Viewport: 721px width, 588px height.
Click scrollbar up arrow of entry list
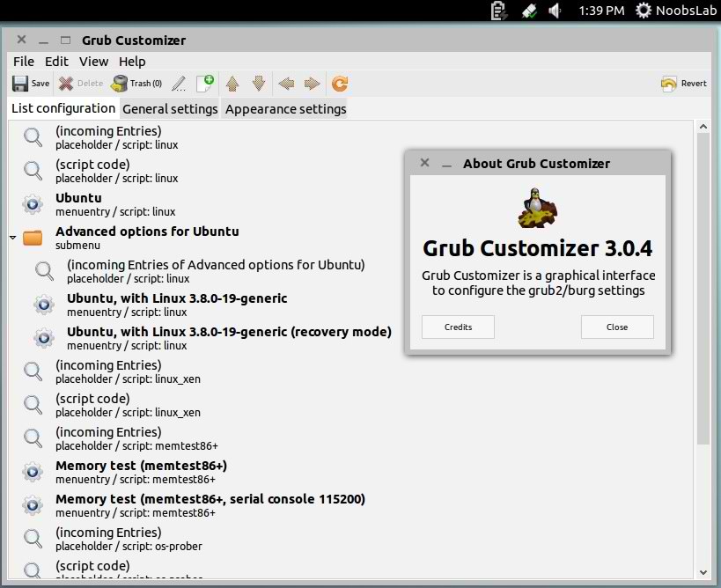(x=703, y=127)
